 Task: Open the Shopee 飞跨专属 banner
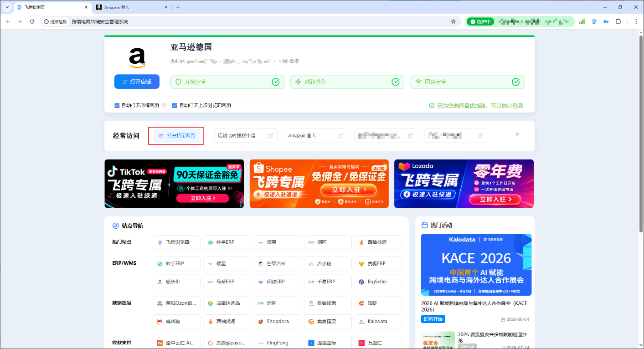click(x=319, y=184)
